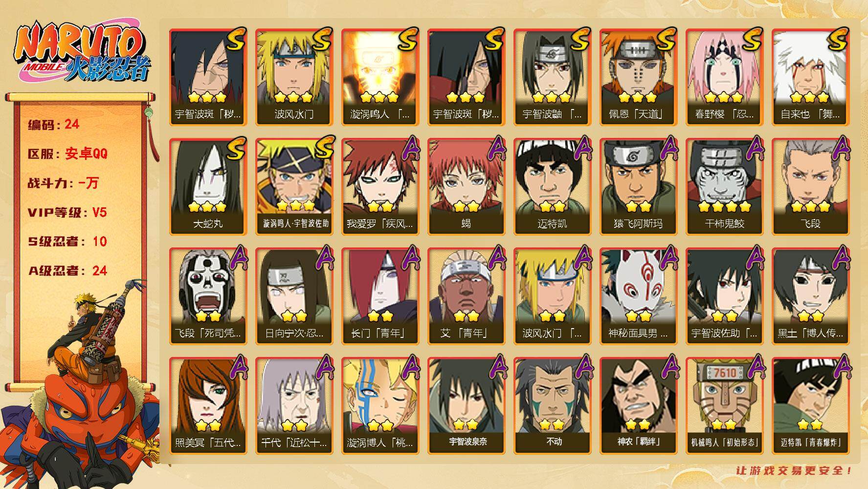This screenshot has height=489, width=868.
Task: Select the 不动 ninja card
Action: [x=552, y=406]
